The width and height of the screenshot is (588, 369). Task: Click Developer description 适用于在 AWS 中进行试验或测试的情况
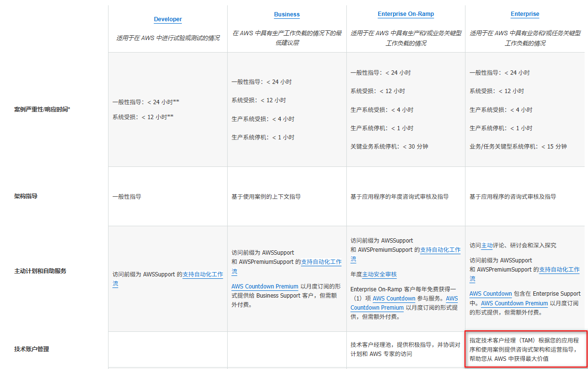tap(168, 38)
